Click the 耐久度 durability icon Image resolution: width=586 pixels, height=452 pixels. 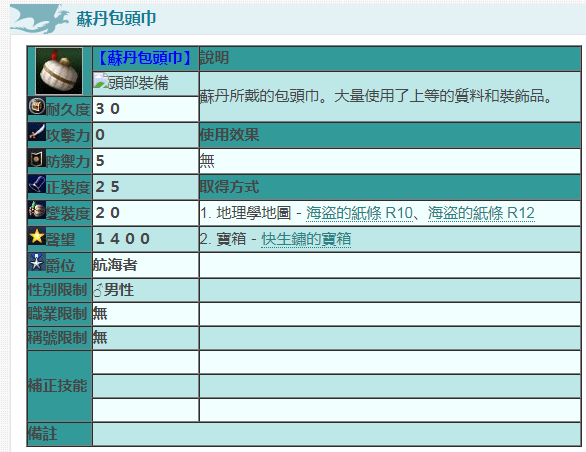[x=37, y=106]
